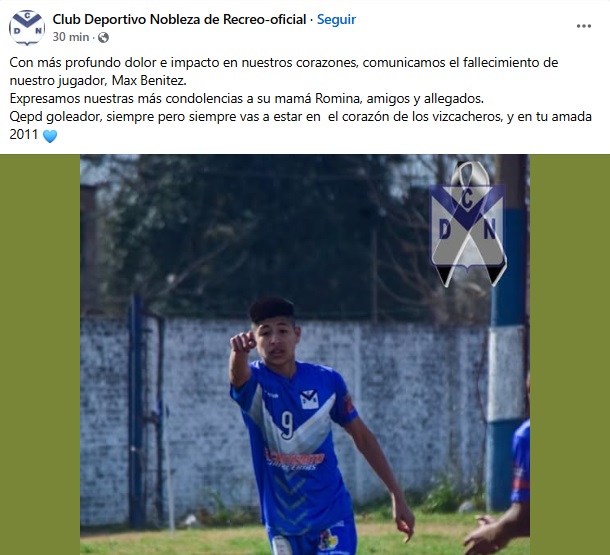Click the olive green right image margin

[x=570, y=354]
